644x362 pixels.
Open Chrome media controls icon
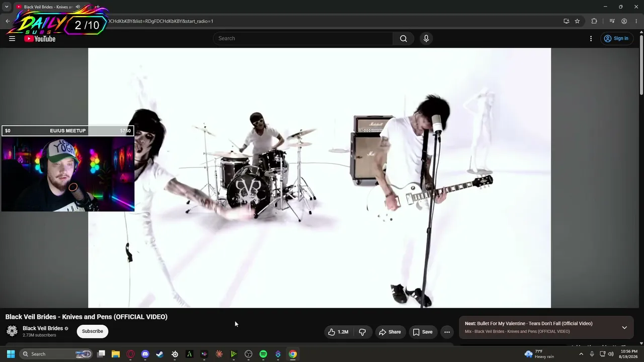click(612, 21)
